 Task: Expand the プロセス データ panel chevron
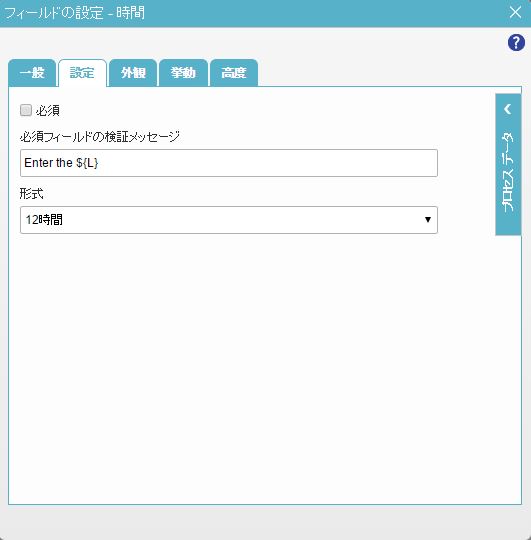(508, 109)
